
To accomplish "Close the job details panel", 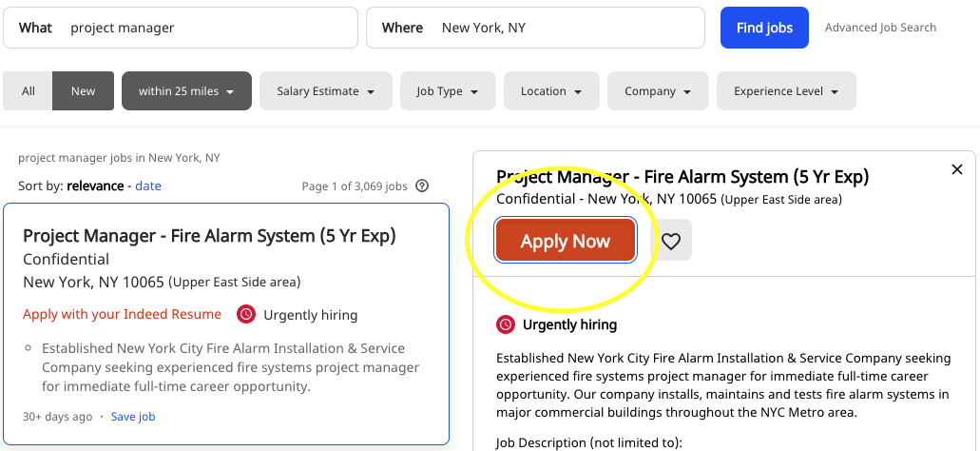I will point(957,169).
